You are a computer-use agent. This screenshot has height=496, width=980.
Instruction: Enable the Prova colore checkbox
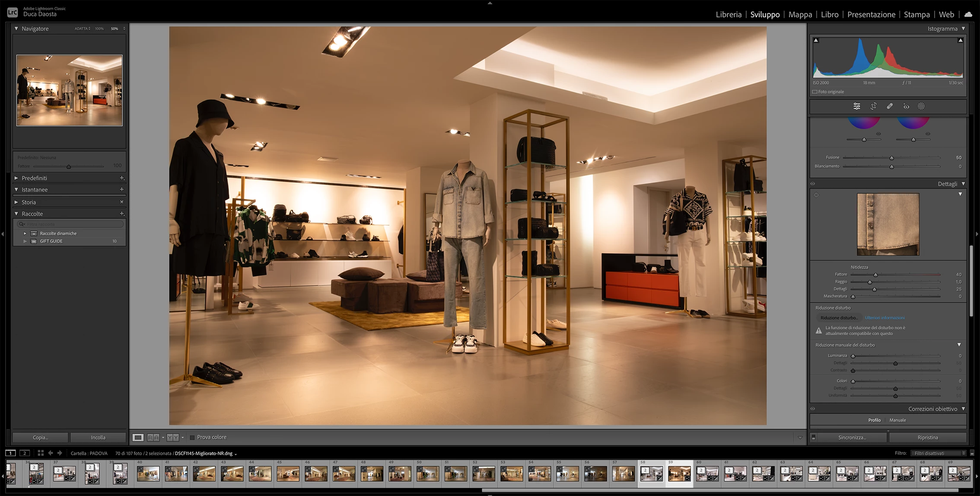tap(192, 437)
